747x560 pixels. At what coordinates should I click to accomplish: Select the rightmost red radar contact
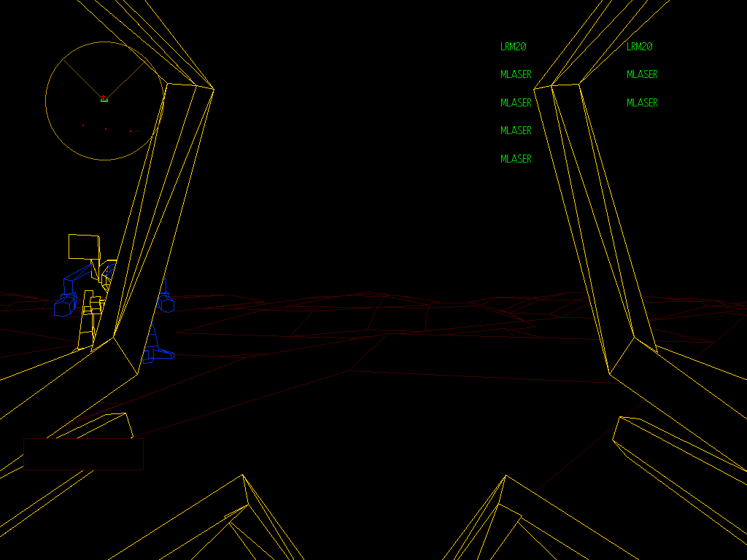(x=131, y=132)
